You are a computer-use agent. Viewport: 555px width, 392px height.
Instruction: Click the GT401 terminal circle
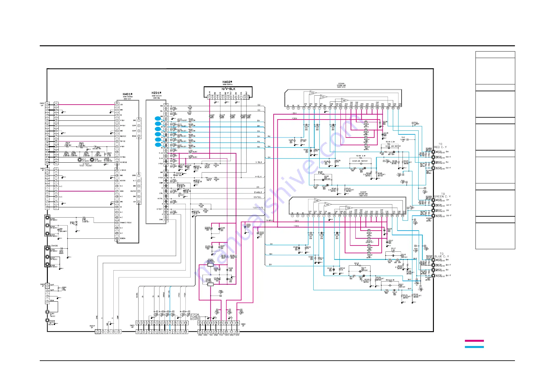tap(48, 312)
